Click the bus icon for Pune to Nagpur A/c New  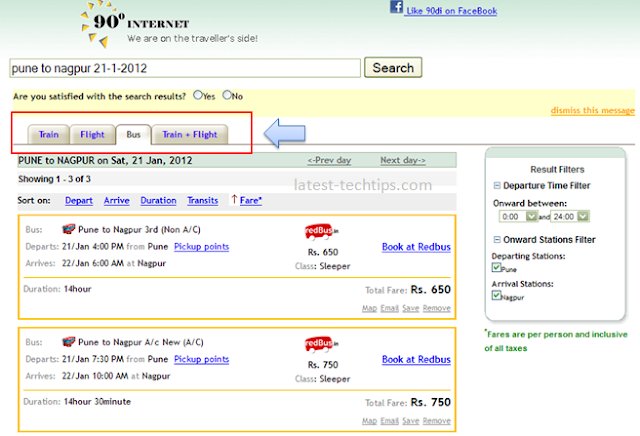tap(68, 342)
